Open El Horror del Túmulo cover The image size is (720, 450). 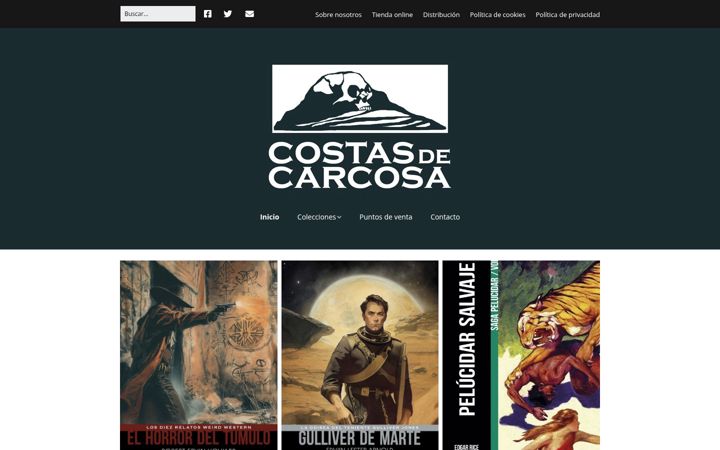[199, 355]
